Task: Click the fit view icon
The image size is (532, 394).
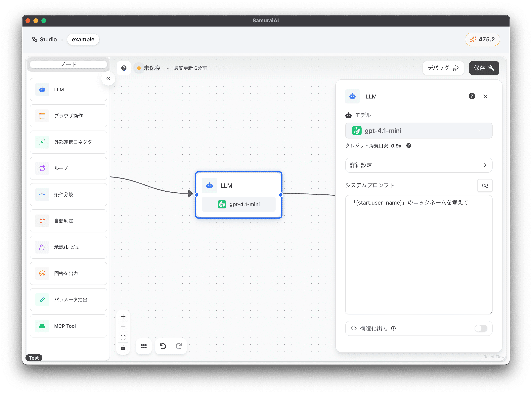Action: click(x=123, y=337)
